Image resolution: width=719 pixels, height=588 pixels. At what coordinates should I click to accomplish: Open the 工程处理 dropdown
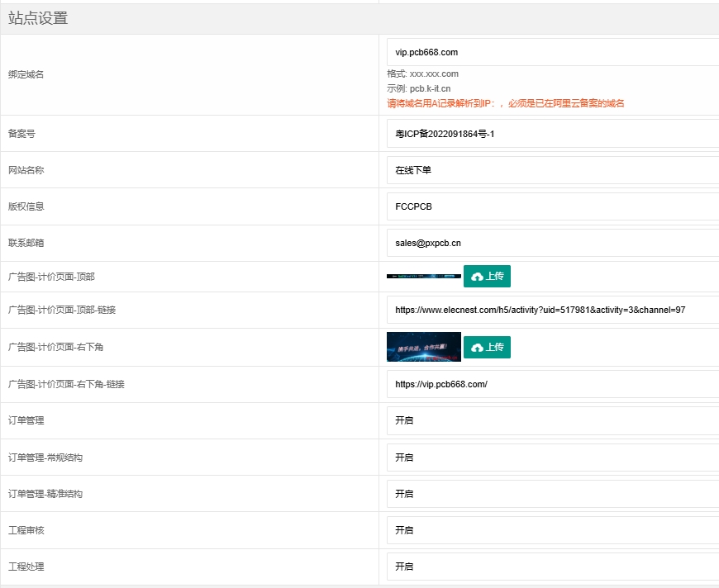(x=552, y=567)
